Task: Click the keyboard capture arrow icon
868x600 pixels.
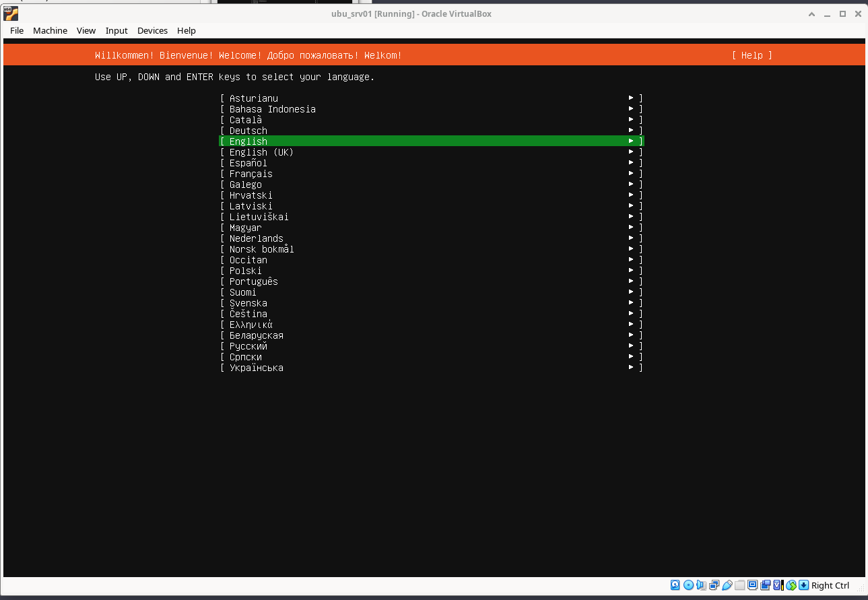Action: point(803,585)
